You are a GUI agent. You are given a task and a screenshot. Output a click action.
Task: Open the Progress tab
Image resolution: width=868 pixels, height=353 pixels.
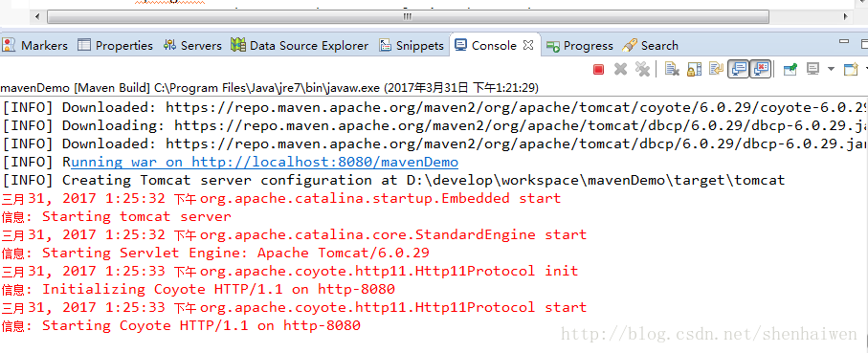[580, 45]
